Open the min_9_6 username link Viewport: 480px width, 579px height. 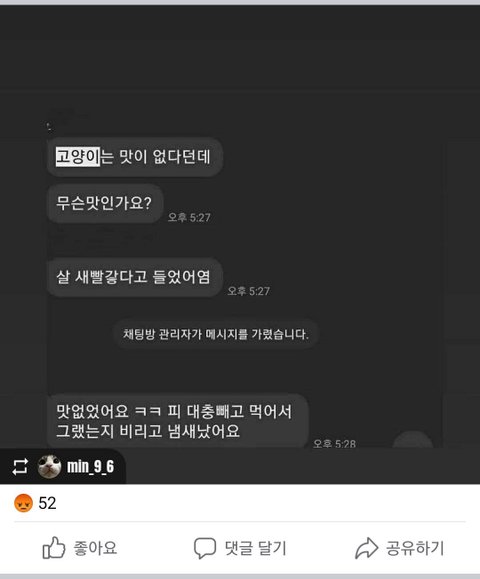[x=90, y=466]
